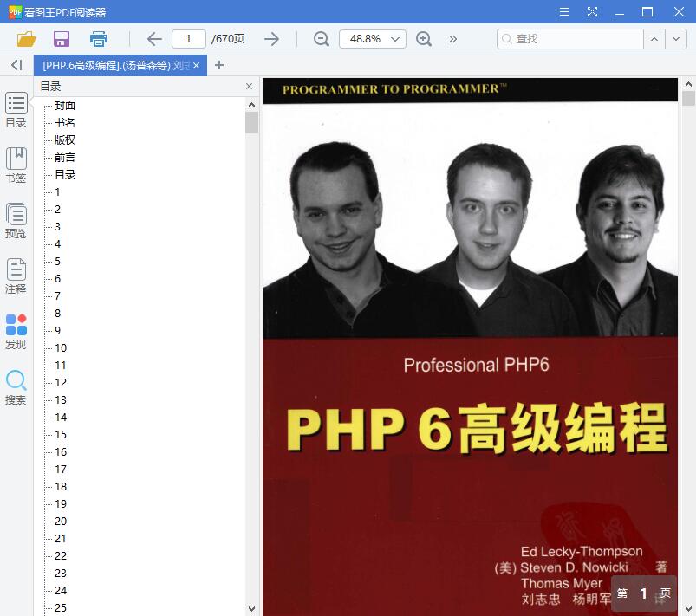This screenshot has width=696, height=616.
Task: Save the current document
Action: [x=60, y=39]
